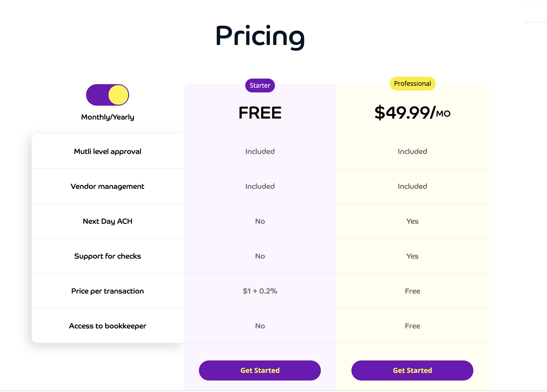Click the $1 + 0.2% Starter transaction price

tap(260, 291)
